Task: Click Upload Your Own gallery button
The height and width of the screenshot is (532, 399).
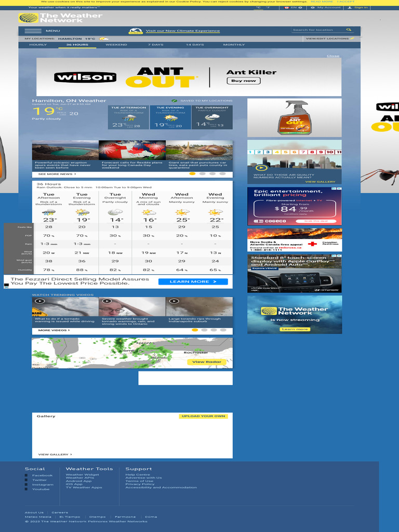Action: (x=203, y=416)
